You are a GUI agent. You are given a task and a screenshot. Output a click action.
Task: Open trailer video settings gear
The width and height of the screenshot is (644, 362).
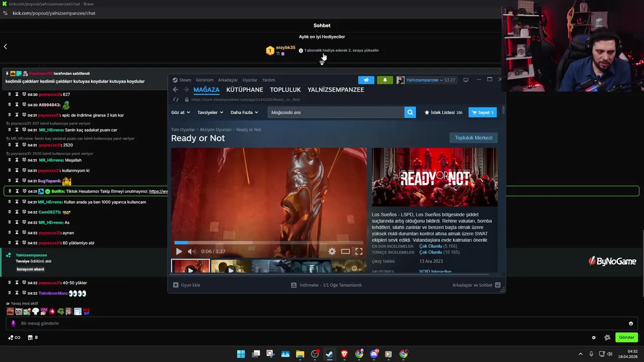pyautogui.click(x=332, y=251)
